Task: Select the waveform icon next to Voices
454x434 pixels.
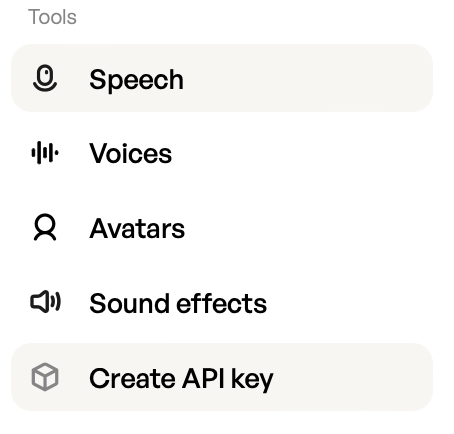Action: click(45, 153)
